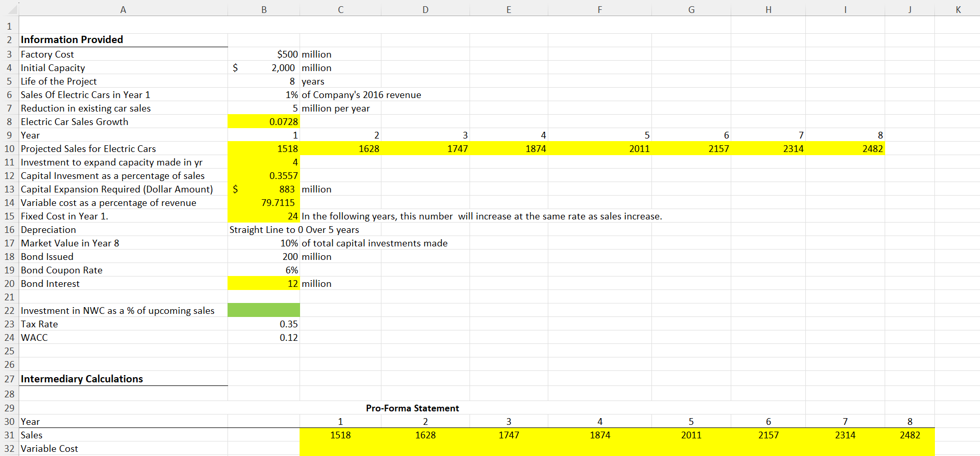Select projected sales 2482 in row 10
The width and height of the screenshot is (980, 456).
(845, 148)
